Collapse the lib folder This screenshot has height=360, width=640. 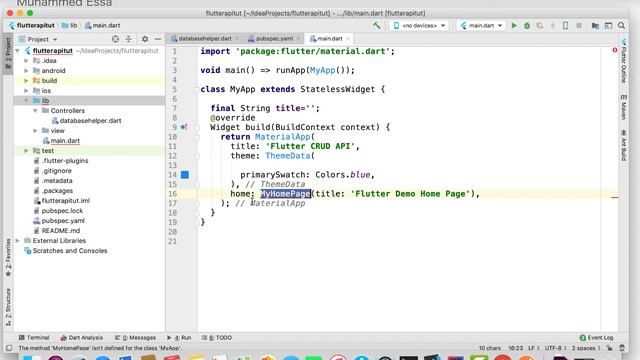point(27,100)
